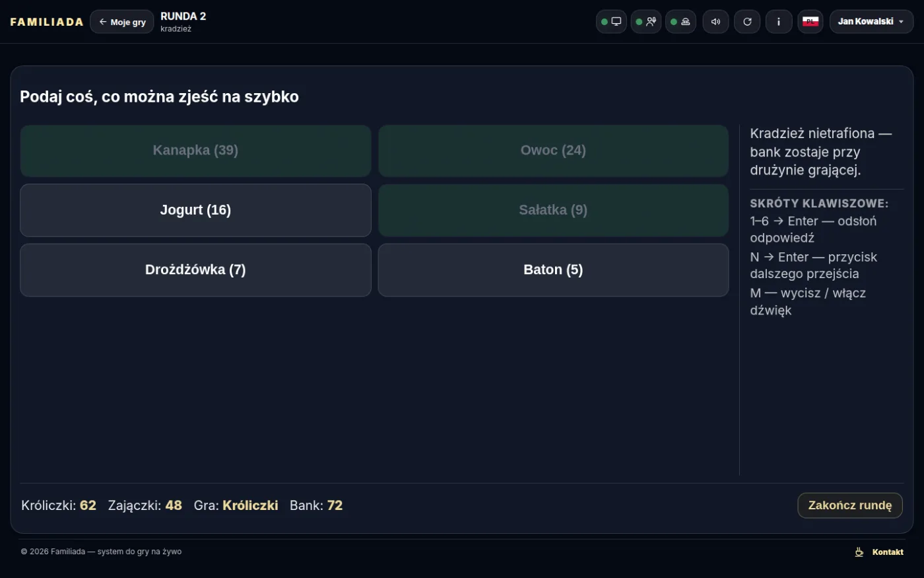Select the Sałatka (9) answer tile
The image size is (924, 578).
tap(553, 210)
